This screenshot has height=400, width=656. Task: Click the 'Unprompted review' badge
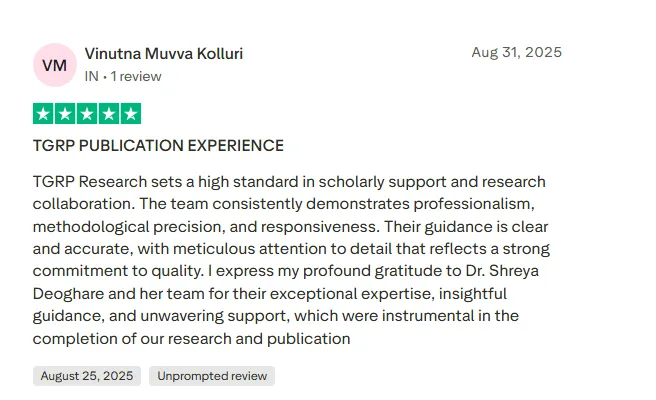pos(212,376)
